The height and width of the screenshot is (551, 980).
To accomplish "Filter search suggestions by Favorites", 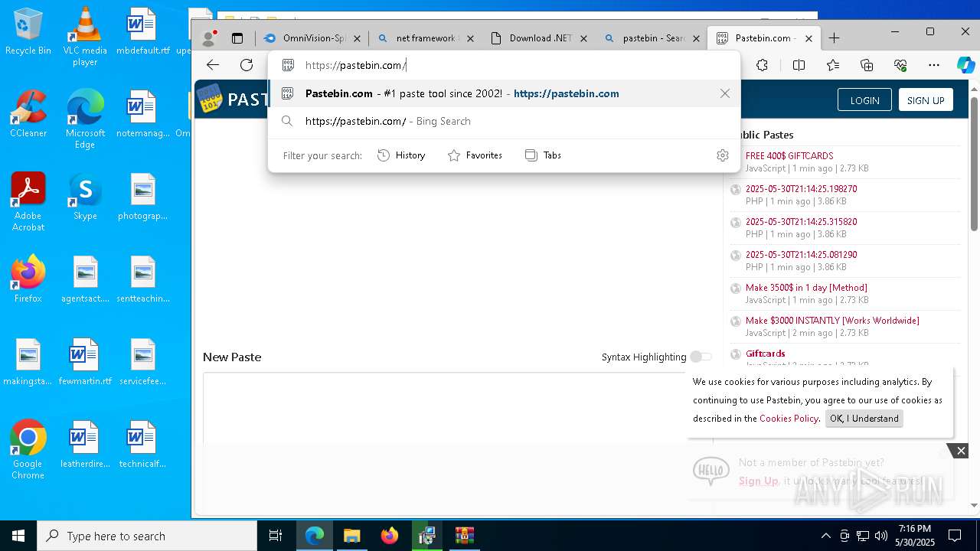I will [475, 155].
